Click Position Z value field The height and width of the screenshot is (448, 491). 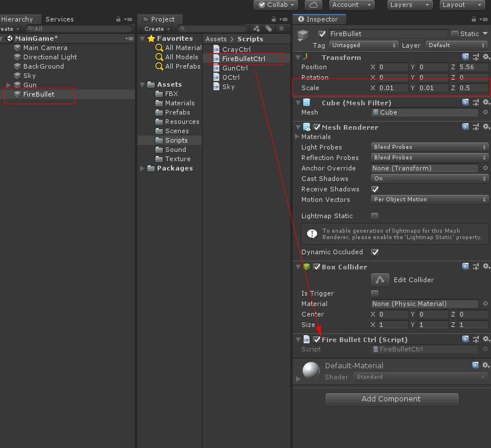(x=473, y=67)
